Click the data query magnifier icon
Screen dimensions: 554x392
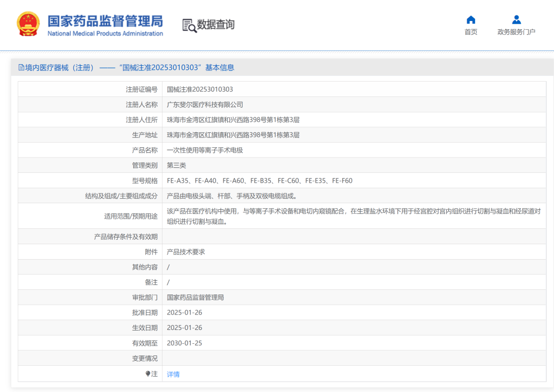click(189, 26)
